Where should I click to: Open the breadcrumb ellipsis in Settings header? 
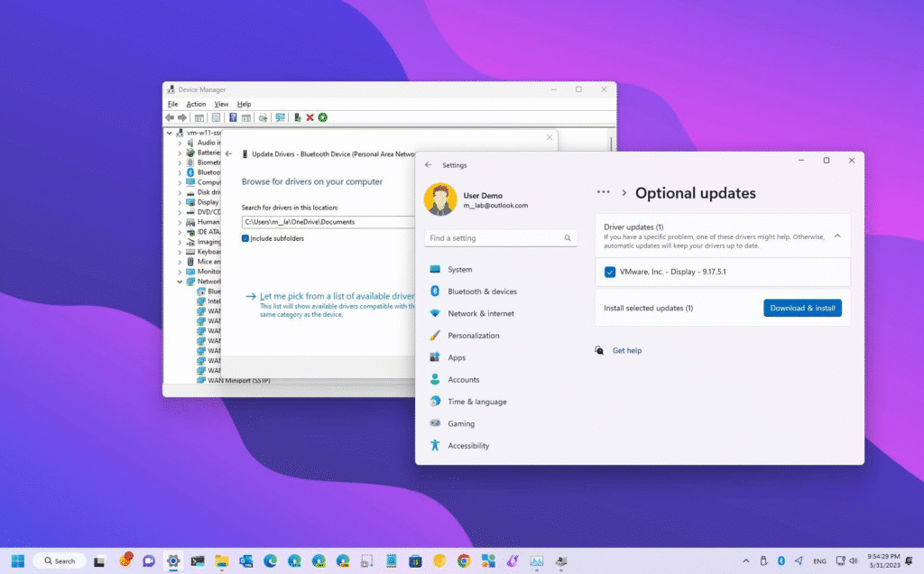pyautogui.click(x=603, y=192)
